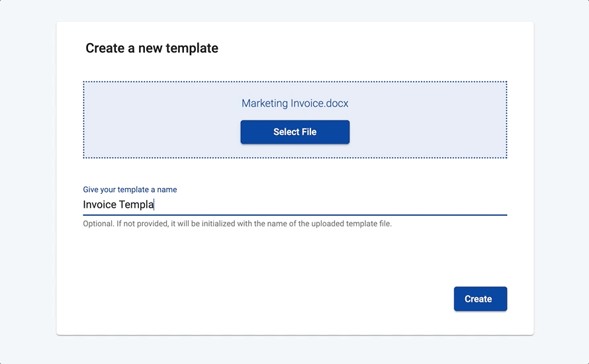Click the Marketing Invoice.docx file name
This screenshot has width=589, height=364.
tap(295, 103)
